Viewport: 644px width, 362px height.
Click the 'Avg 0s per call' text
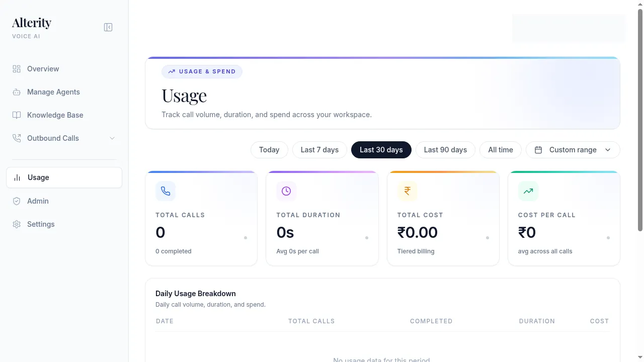(x=297, y=251)
